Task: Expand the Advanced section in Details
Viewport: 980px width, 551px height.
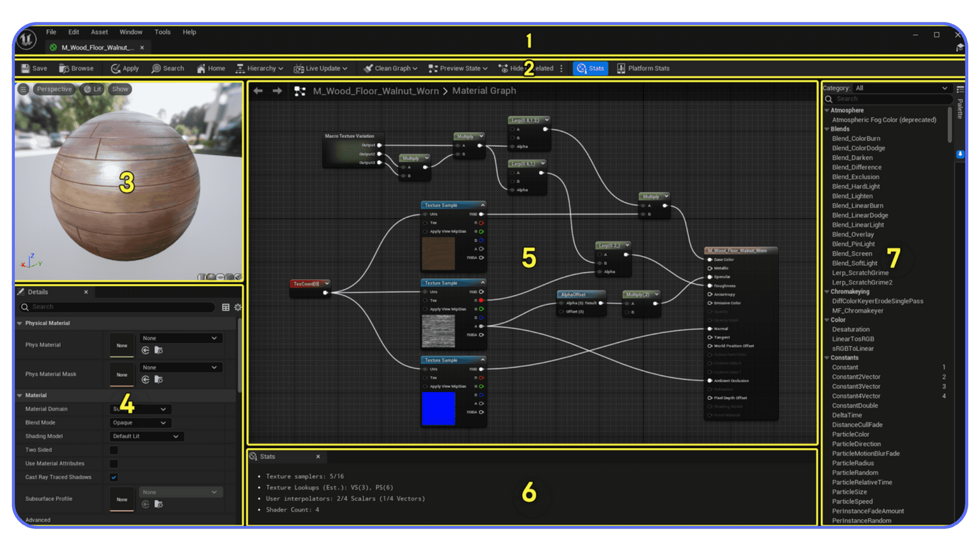Action: coord(38,520)
